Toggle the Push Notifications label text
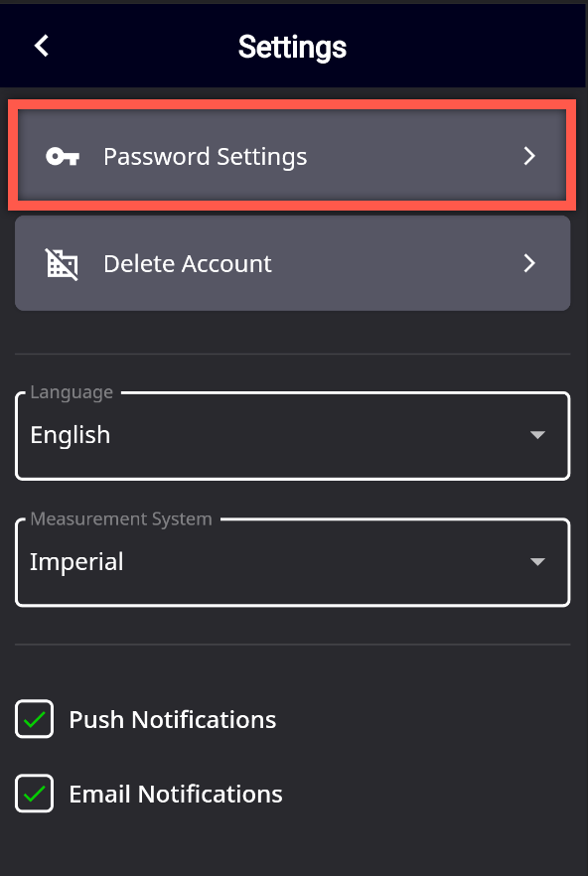 tap(172, 719)
